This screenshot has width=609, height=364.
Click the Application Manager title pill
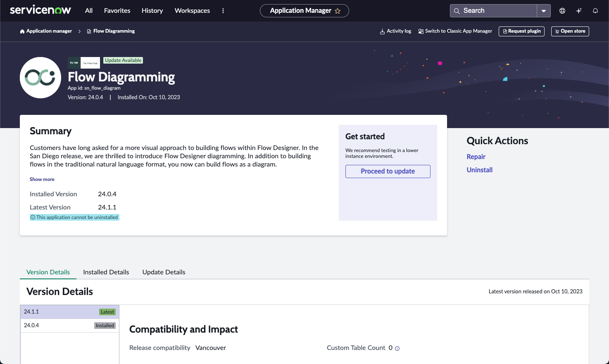(x=304, y=11)
